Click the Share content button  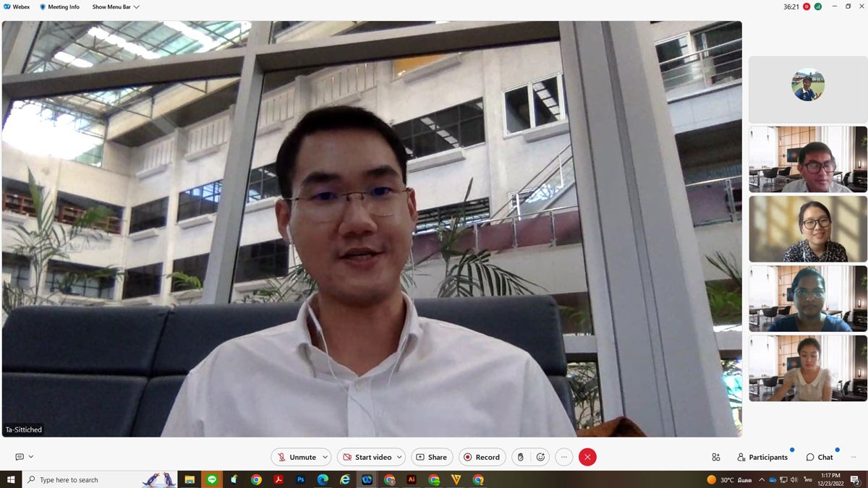click(x=432, y=457)
